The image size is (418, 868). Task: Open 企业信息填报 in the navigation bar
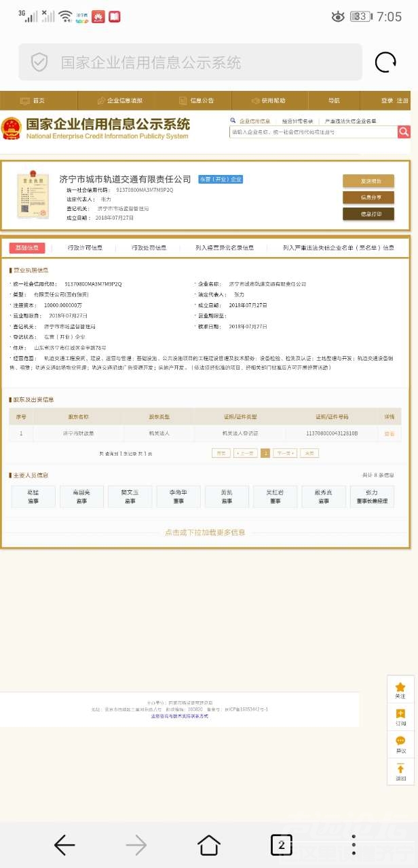click(120, 100)
